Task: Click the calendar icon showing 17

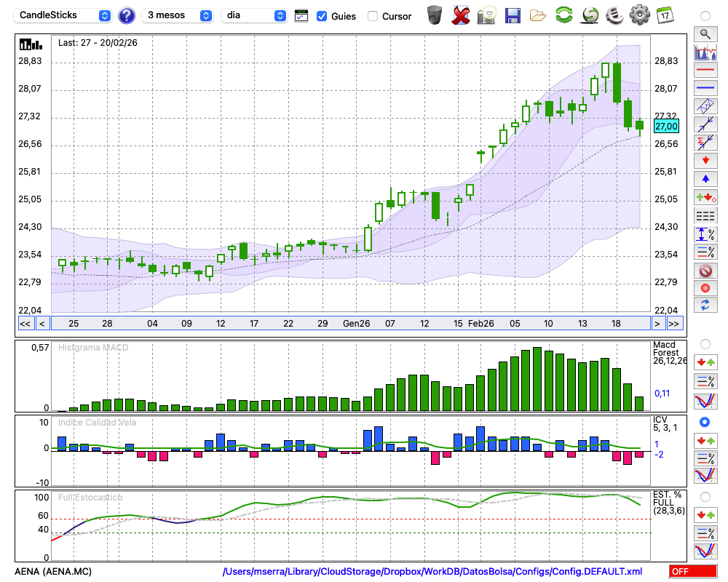Action: (x=664, y=15)
